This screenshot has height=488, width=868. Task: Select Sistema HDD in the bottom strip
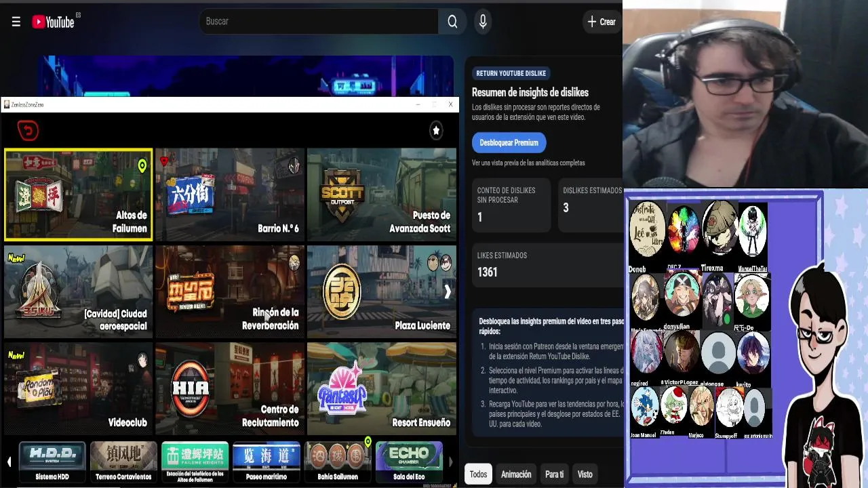click(x=52, y=462)
